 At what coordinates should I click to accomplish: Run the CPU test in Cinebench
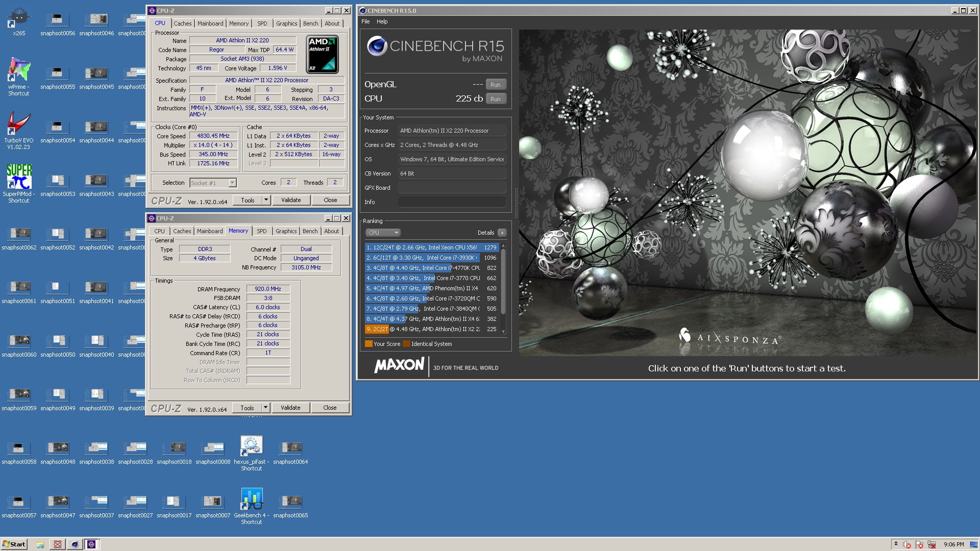click(496, 99)
